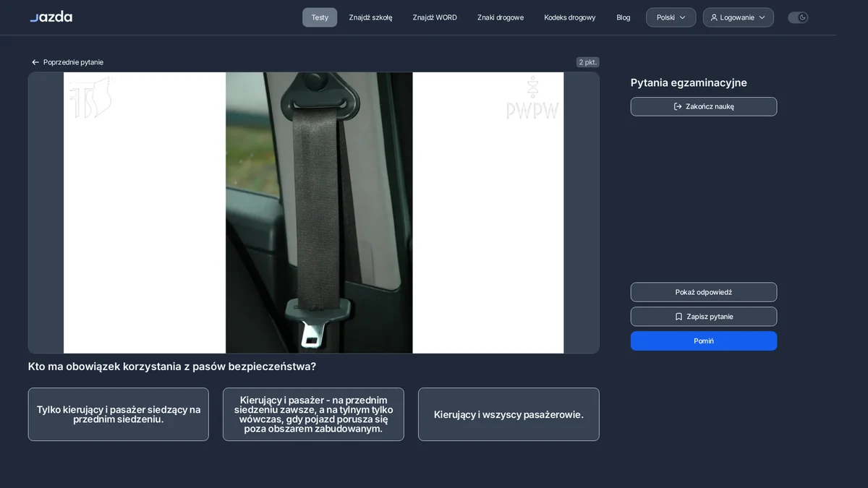The width and height of the screenshot is (868, 488).
Task: Select answer 'Tylko kierujący i pasażer siedzący na przednim siedzeniu'
Action: tap(119, 414)
